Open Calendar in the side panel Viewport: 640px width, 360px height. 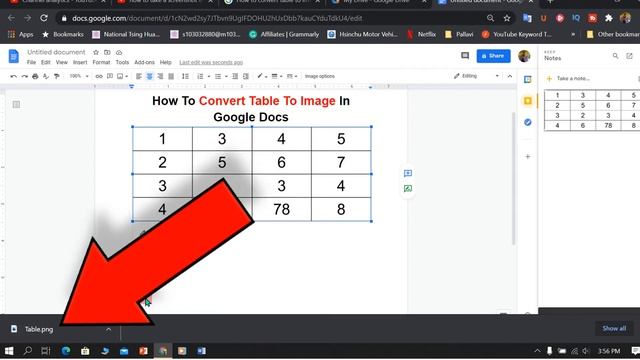[x=527, y=79]
